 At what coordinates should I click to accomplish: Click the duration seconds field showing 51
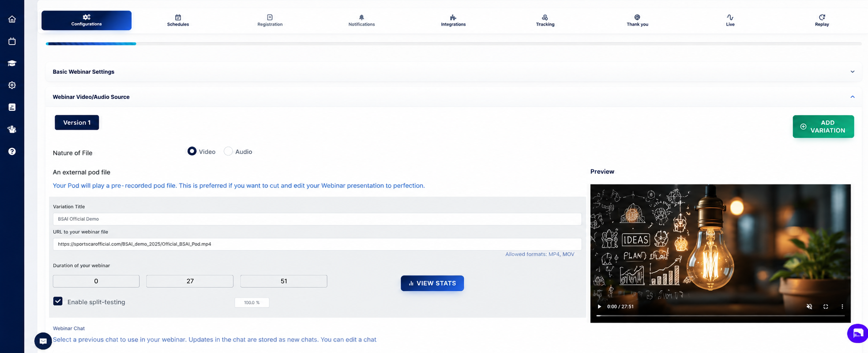pos(283,281)
